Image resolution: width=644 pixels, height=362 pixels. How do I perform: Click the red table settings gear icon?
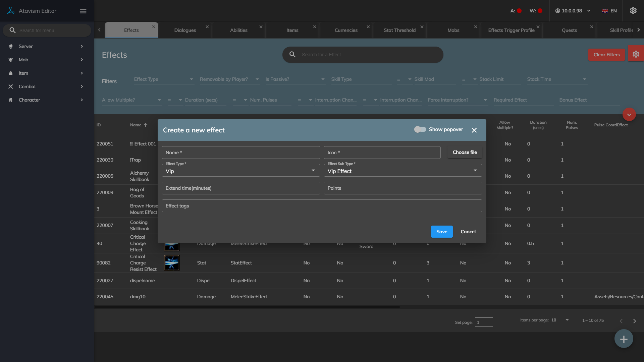(636, 54)
